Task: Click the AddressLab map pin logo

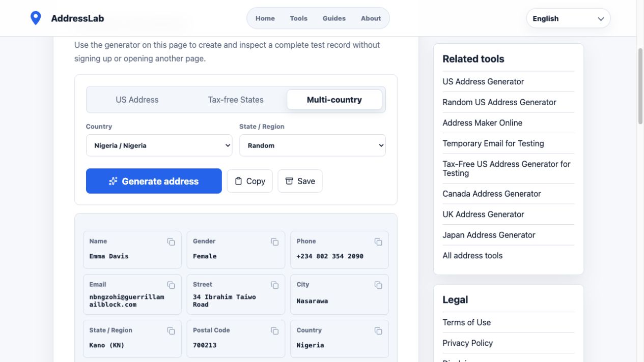Action: 36,18
